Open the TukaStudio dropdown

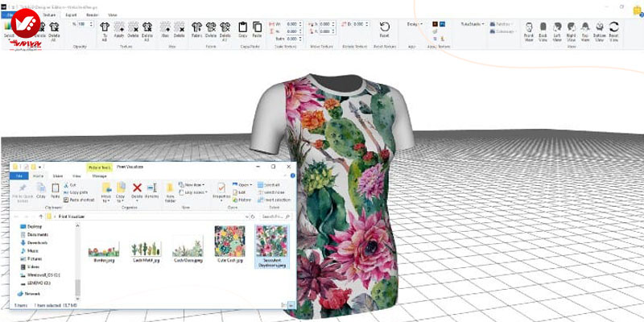tap(472, 24)
